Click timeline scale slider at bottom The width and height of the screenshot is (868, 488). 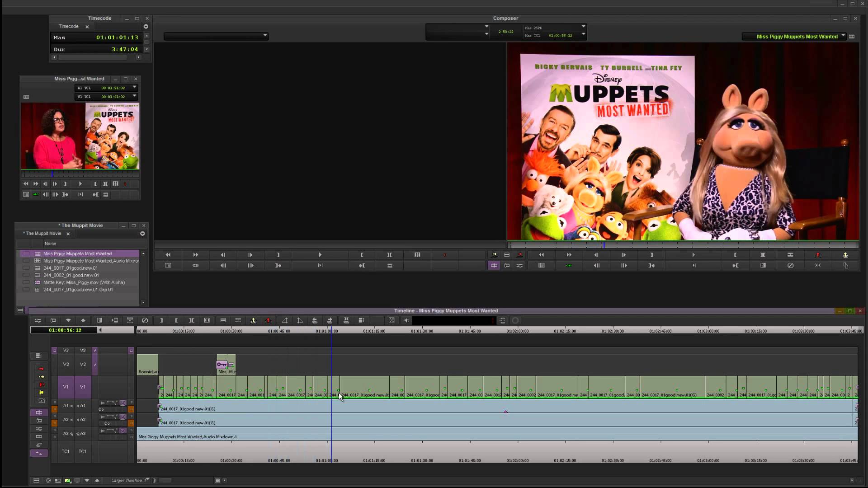165,480
